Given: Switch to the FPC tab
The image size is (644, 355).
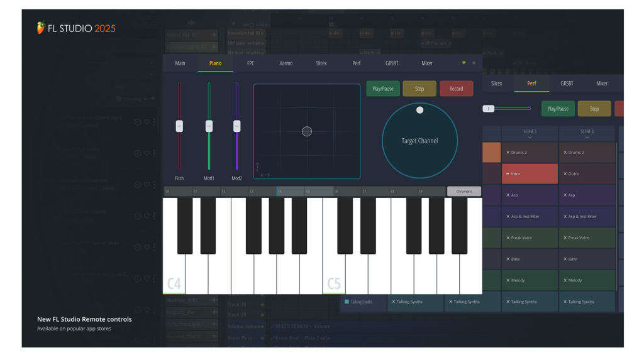Looking at the screenshot, I should 251,63.
